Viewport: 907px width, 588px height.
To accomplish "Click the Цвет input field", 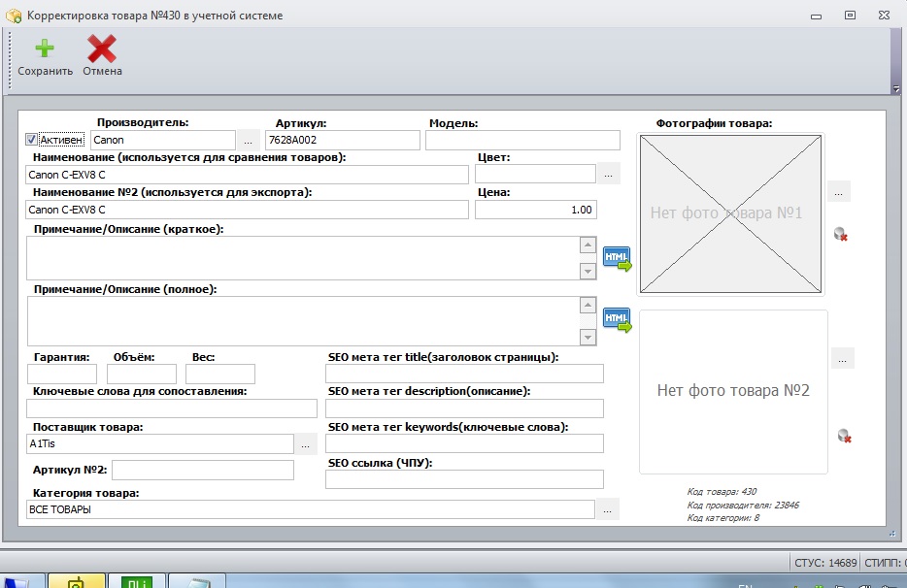I will pos(536,174).
